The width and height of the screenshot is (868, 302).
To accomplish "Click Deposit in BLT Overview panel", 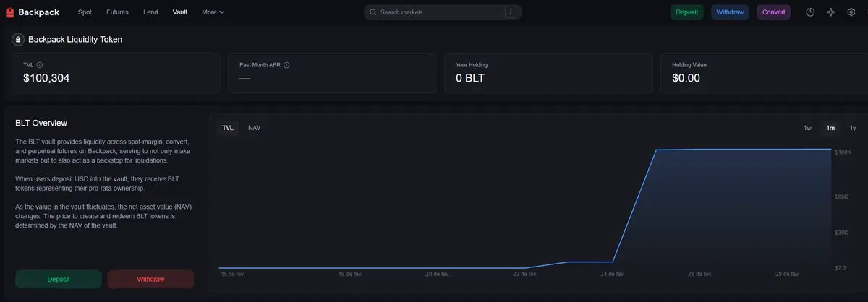I will tap(59, 279).
